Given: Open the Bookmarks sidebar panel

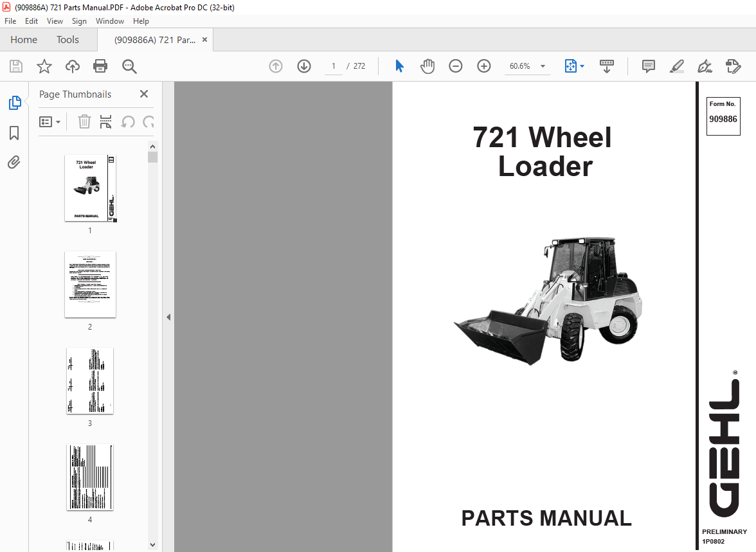Looking at the screenshot, I should 14,132.
